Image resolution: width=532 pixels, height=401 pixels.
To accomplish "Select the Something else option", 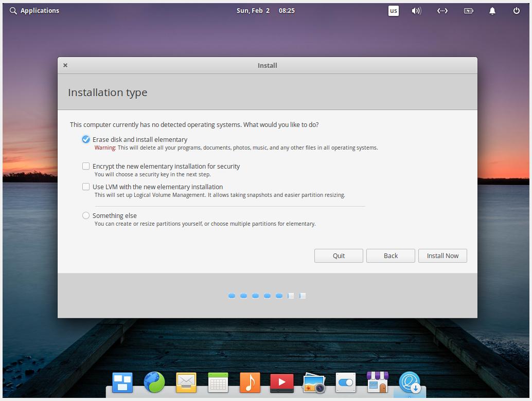I will (x=86, y=215).
